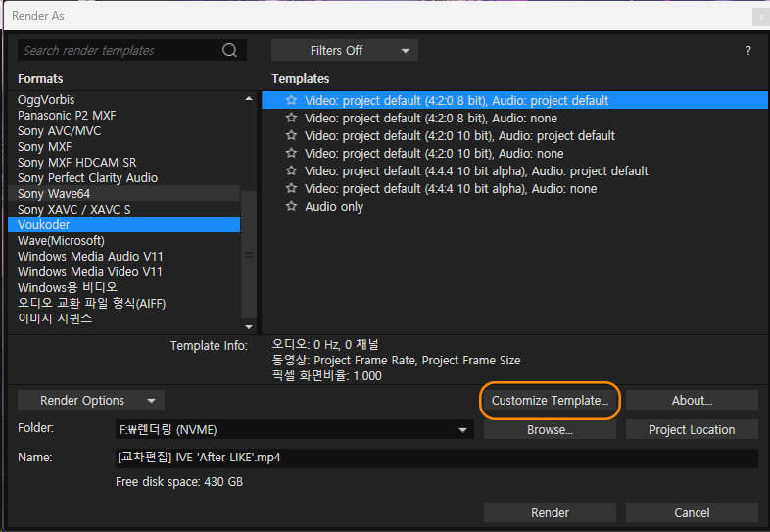This screenshot has height=532, width=770.
Task: Click the search magnifier icon
Action: (229, 50)
